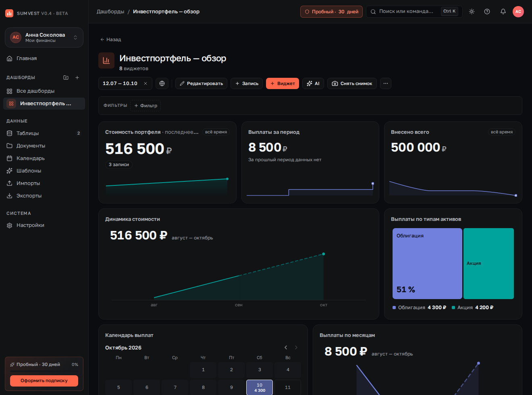The height and width of the screenshot is (395, 532).
Task: Open Все дашборды in sidebar
Action: tap(44, 91)
